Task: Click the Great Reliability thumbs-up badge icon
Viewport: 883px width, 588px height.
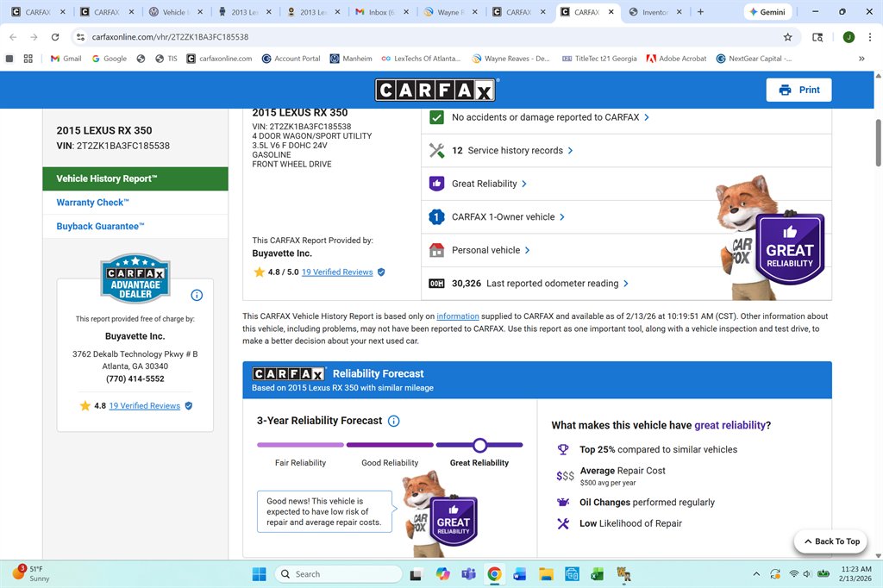Action: pyautogui.click(x=436, y=184)
